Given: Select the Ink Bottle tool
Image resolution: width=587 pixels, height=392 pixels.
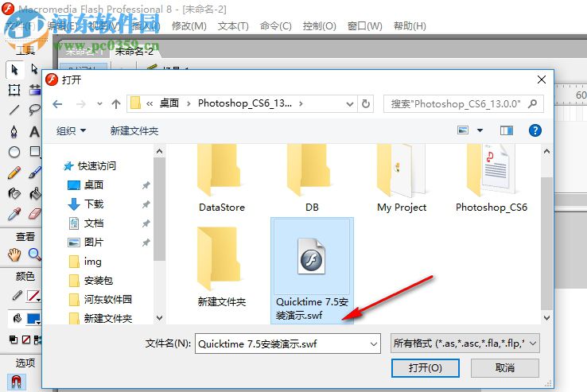Looking at the screenshot, I should (x=14, y=193).
